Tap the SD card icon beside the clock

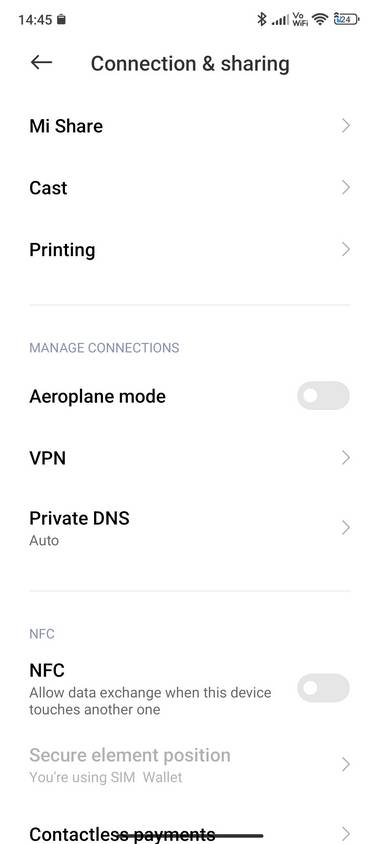click(x=61, y=20)
